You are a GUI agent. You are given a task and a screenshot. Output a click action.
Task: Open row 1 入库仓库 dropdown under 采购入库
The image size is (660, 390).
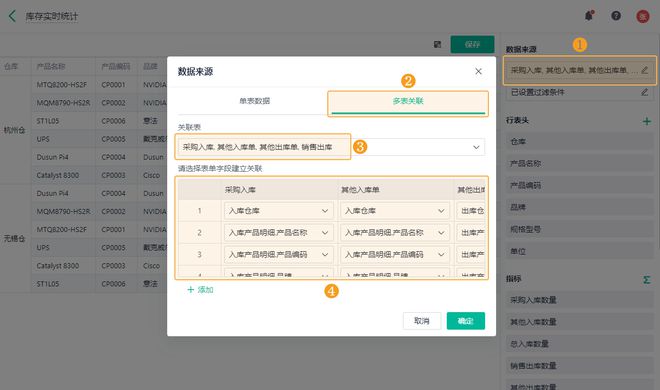[x=279, y=211]
